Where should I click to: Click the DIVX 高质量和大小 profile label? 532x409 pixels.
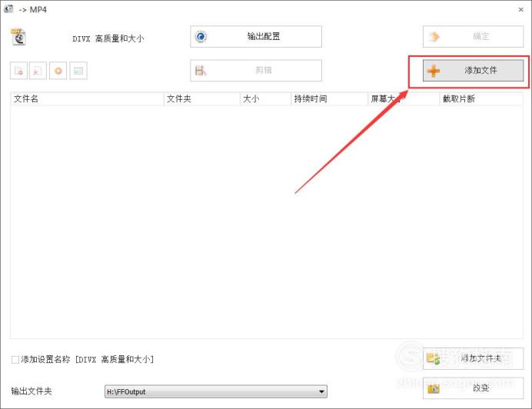tap(108, 38)
